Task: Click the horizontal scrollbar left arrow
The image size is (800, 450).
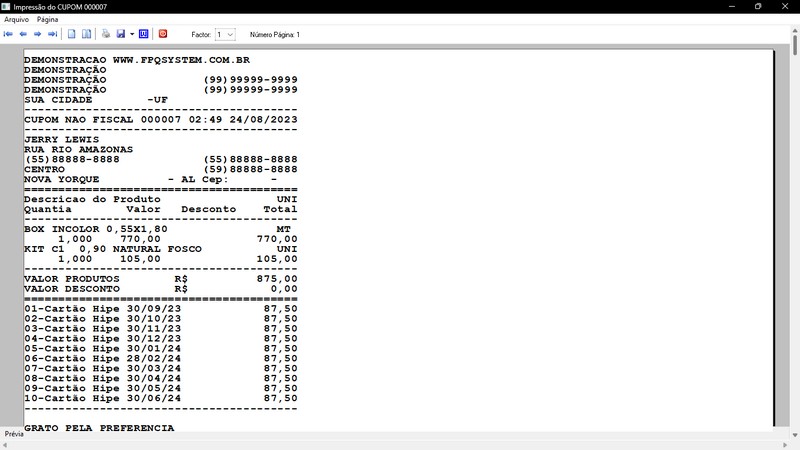Action: pyautogui.click(x=5, y=445)
